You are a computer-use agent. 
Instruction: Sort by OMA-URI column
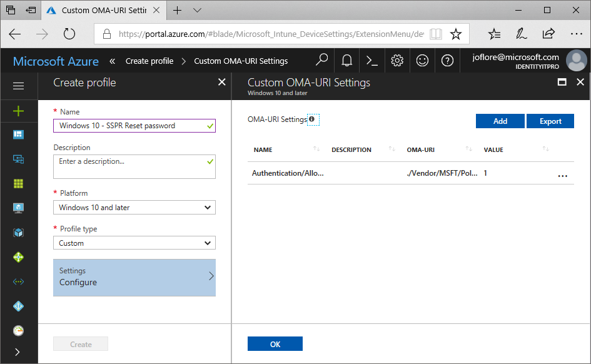[x=469, y=149]
